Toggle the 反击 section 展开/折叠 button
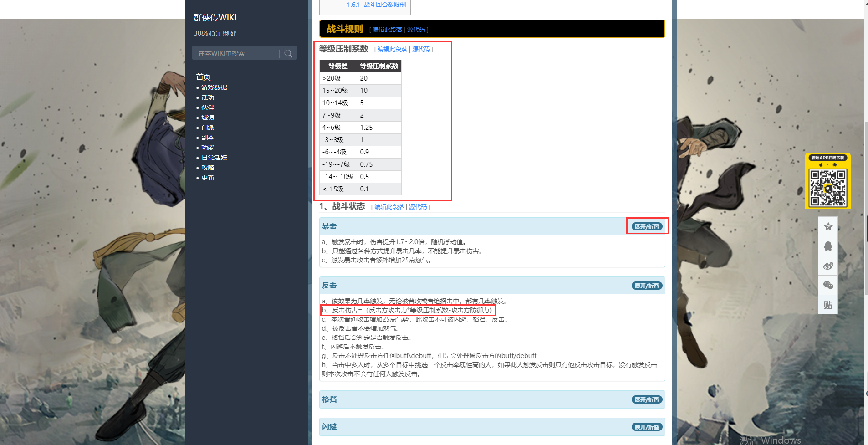The image size is (868, 445). click(647, 286)
